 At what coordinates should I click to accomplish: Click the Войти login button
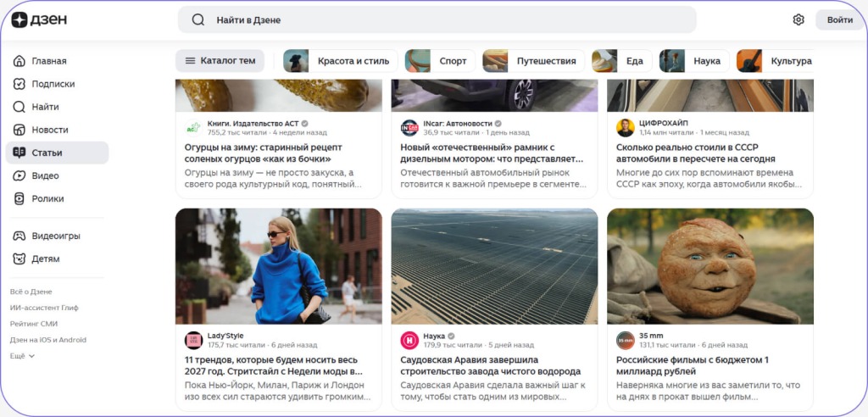pyautogui.click(x=840, y=20)
